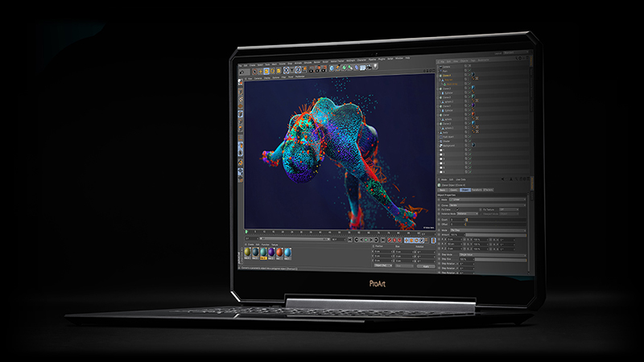
Task: Click the Cloner.4 row's material tag
Action: [473, 74]
